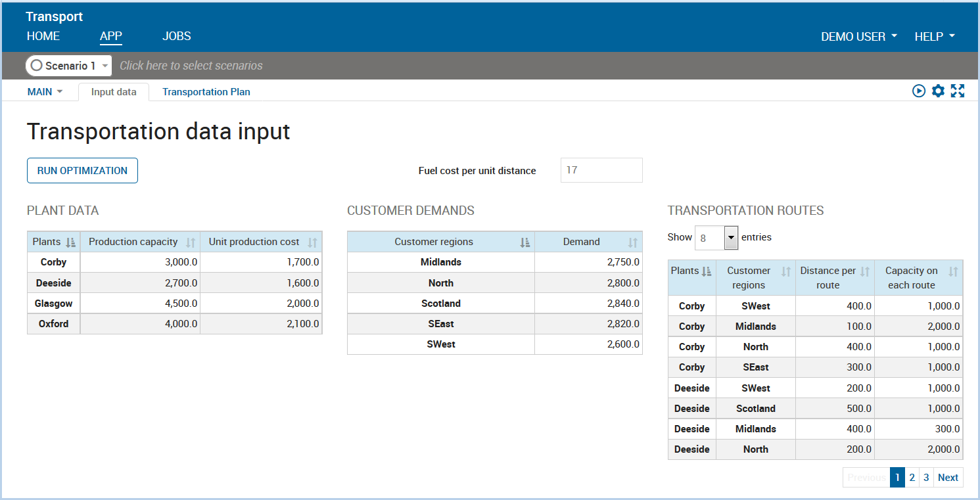980x500 pixels.
Task: Go to Next page of routes
Action: (948, 477)
